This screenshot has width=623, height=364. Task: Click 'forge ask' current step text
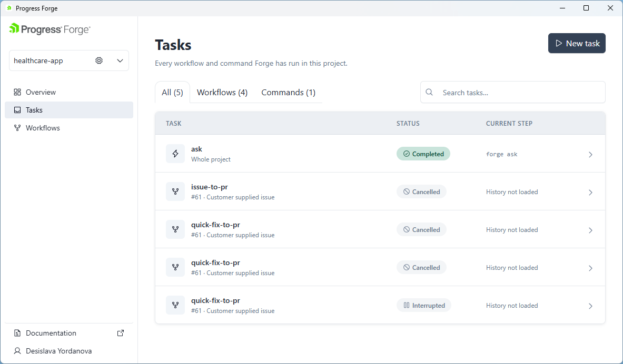click(x=501, y=154)
